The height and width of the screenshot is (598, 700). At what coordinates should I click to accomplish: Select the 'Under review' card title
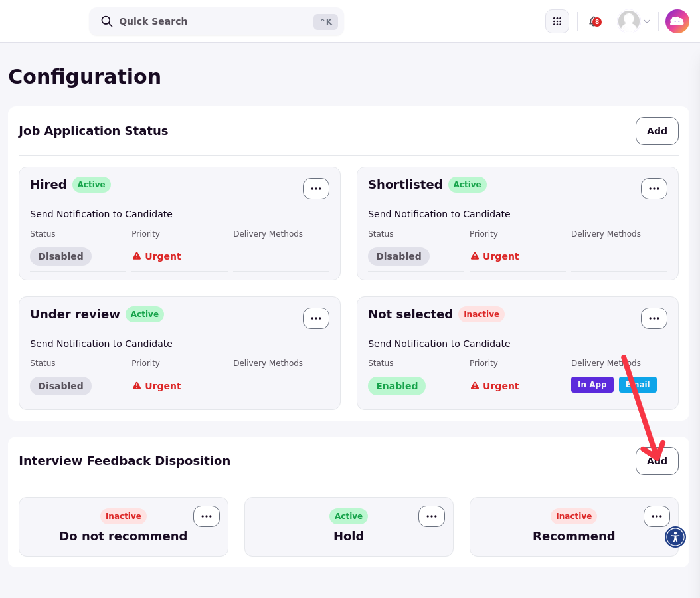[x=75, y=314]
